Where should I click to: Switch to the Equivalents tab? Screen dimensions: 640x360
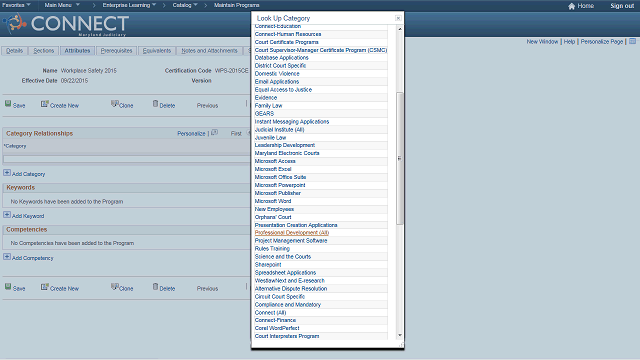click(x=157, y=51)
